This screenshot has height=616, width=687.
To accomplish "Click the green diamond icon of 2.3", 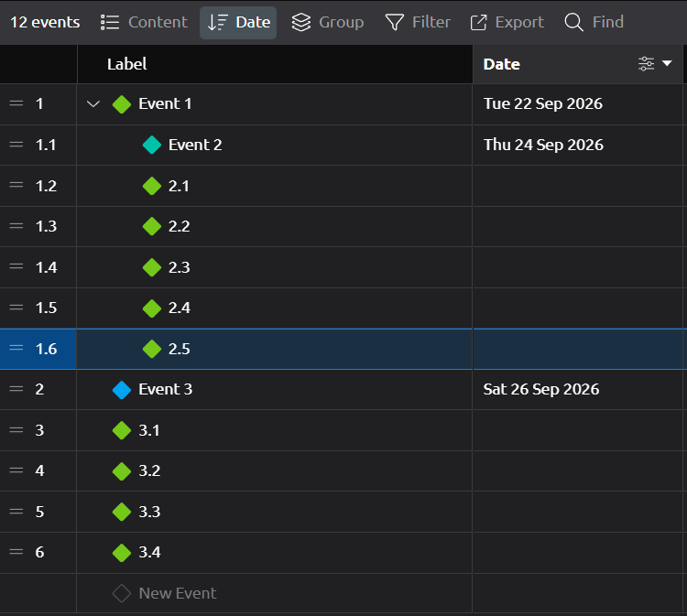I will pyautogui.click(x=152, y=267).
